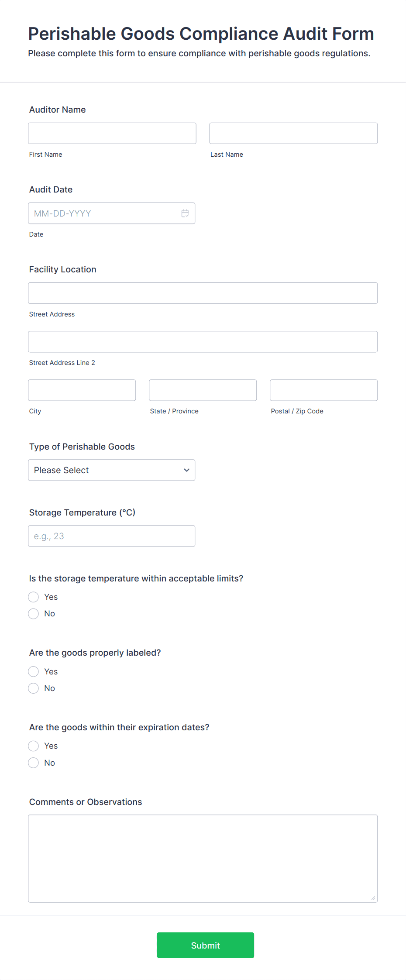406x980 pixels.
Task: Click the MM-DD-YYYY audit date field
Action: click(112, 213)
